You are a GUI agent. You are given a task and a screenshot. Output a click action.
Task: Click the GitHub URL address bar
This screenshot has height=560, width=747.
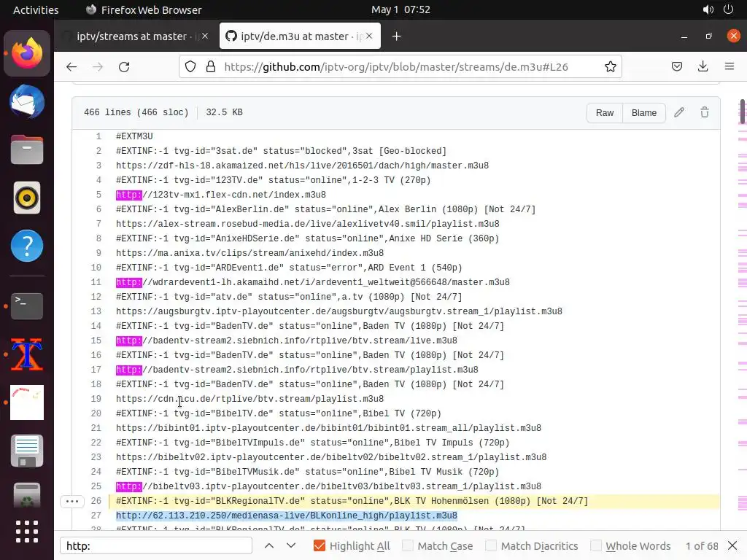[396, 66]
